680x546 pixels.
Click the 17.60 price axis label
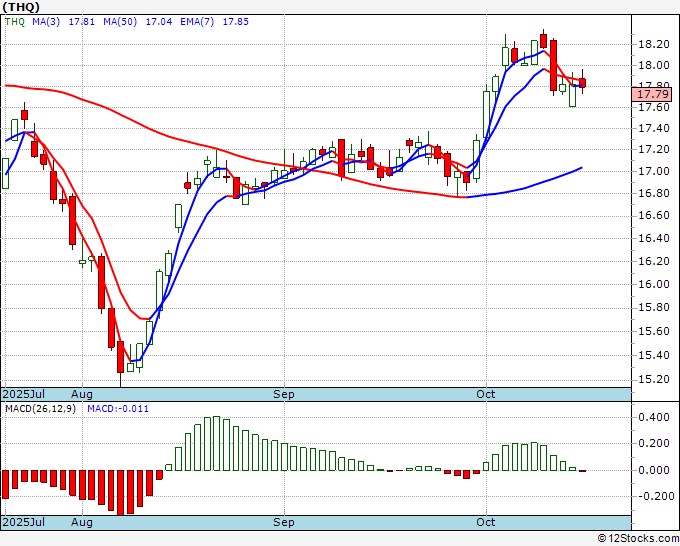click(x=653, y=107)
